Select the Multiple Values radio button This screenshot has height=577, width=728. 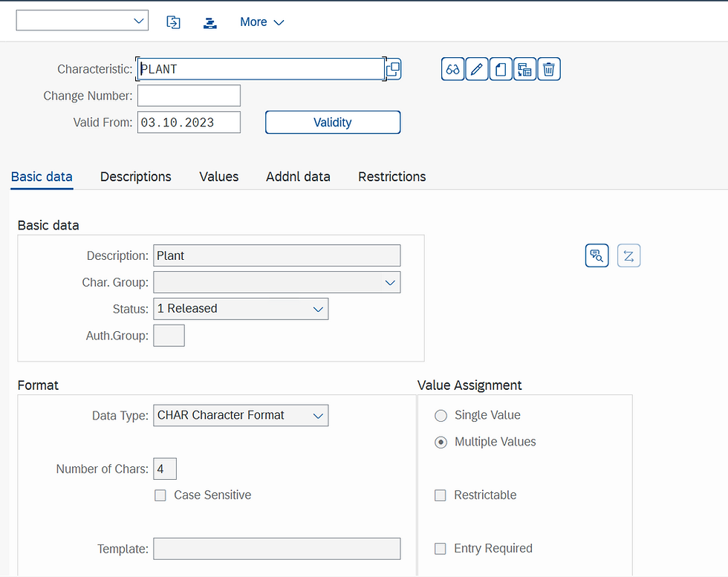point(441,442)
